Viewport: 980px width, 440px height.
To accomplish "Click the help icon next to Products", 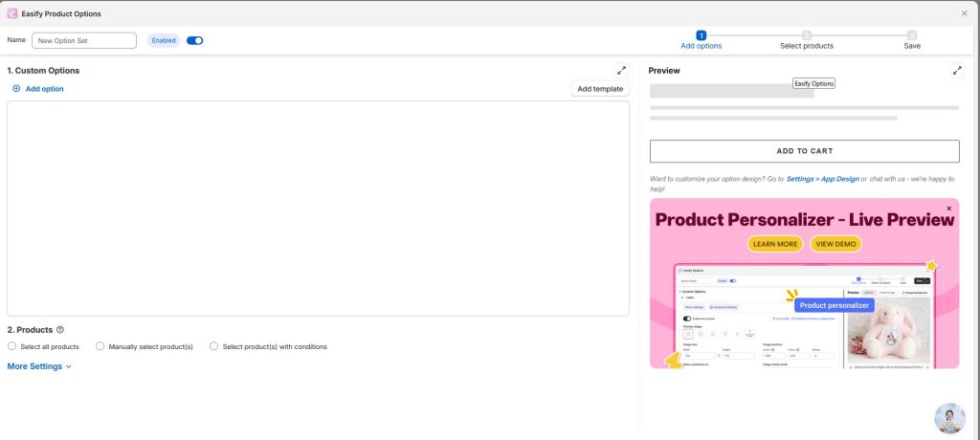I will tap(60, 329).
